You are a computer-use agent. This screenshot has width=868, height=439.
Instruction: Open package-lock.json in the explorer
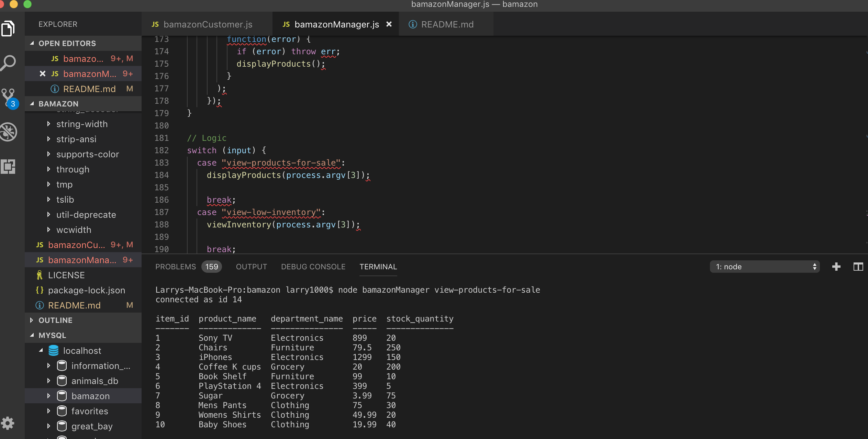[x=86, y=290]
